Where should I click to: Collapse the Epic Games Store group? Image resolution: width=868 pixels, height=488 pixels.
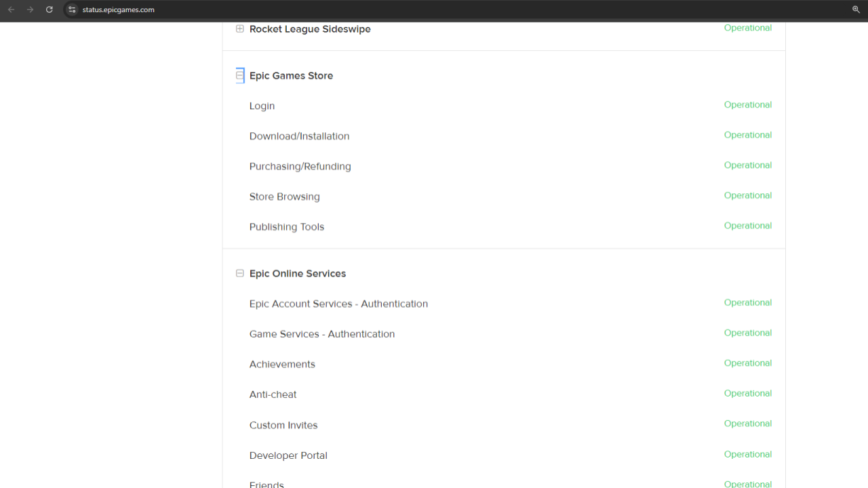(x=239, y=75)
